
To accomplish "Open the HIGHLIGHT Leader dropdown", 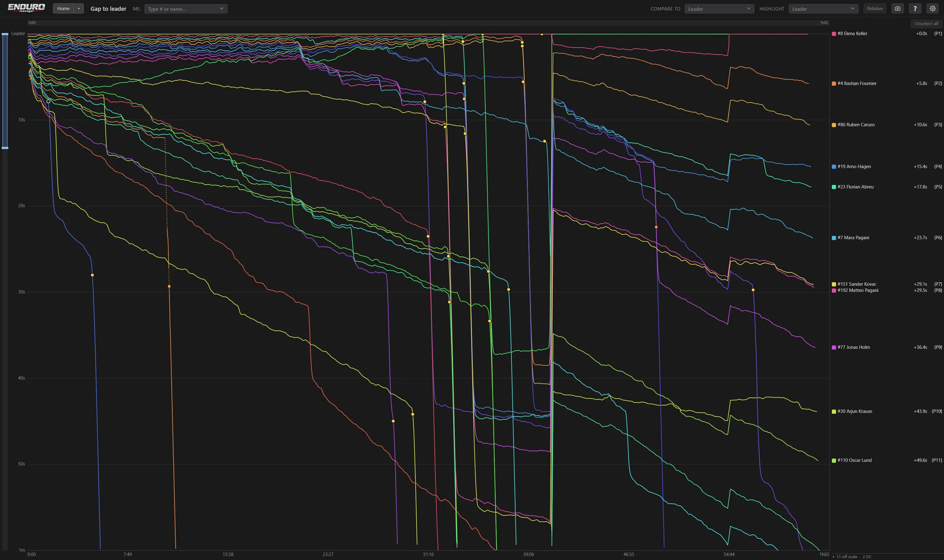I will point(823,9).
